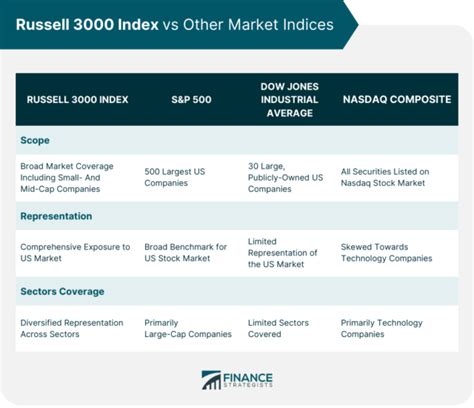474x408 pixels.
Task: Click the infographic title Russell 3000 Index
Action: [87, 25]
